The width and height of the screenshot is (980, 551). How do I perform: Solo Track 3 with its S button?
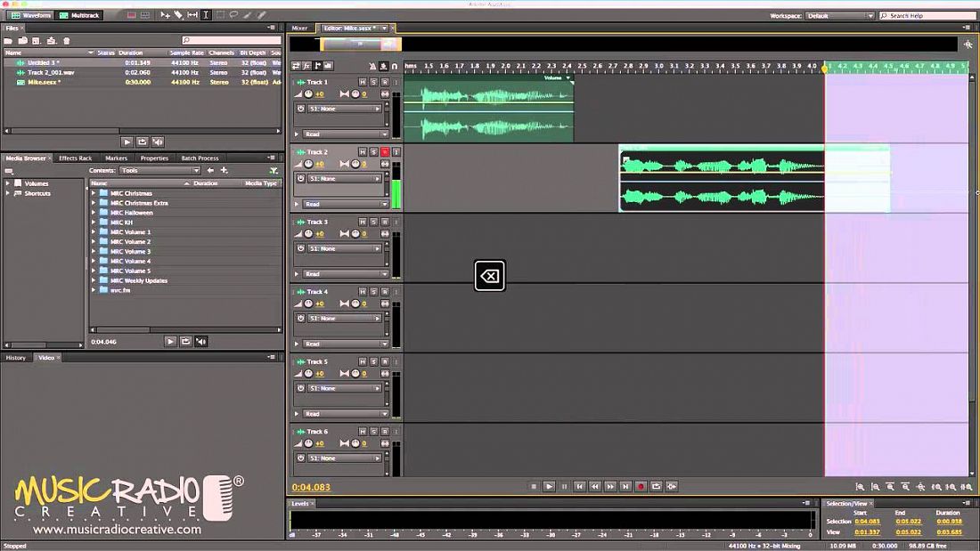[373, 222]
